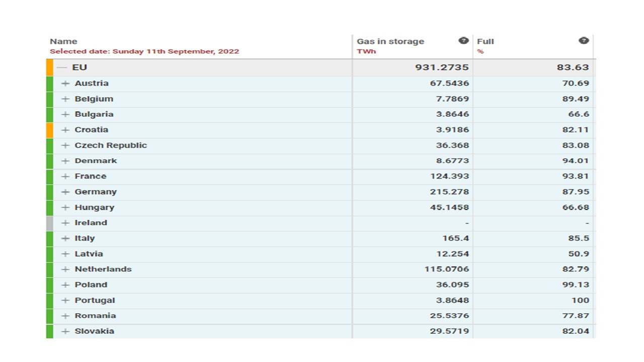Open help icon beside Full column
644x362 pixels.
pos(584,41)
